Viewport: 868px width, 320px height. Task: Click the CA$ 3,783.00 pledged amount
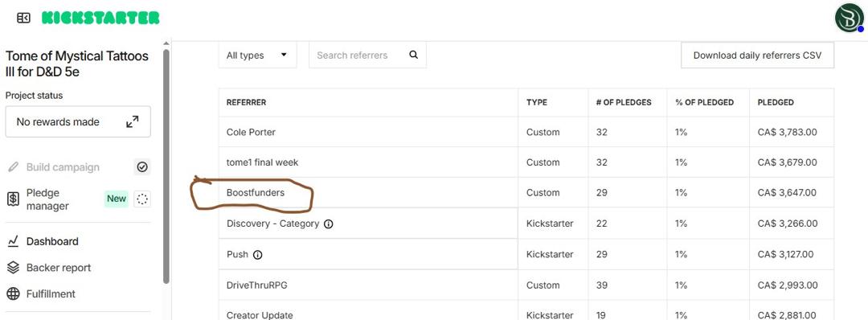click(787, 133)
